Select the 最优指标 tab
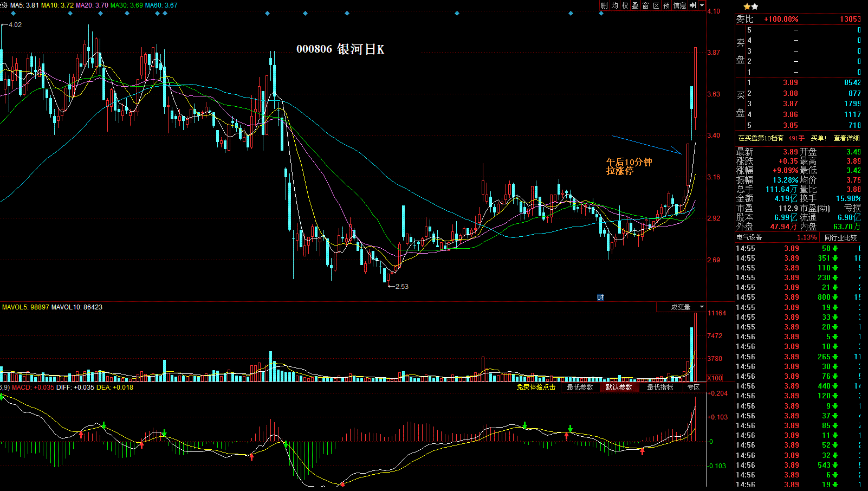 (x=660, y=387)
